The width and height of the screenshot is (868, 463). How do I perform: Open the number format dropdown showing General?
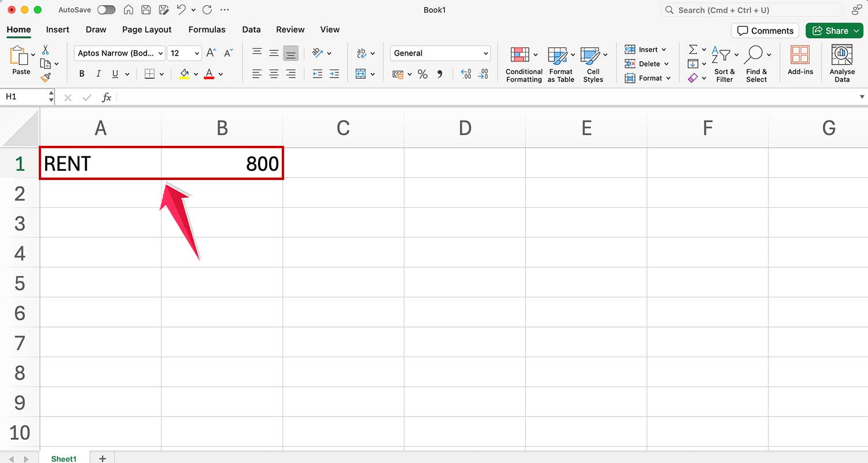coord(440,53)
